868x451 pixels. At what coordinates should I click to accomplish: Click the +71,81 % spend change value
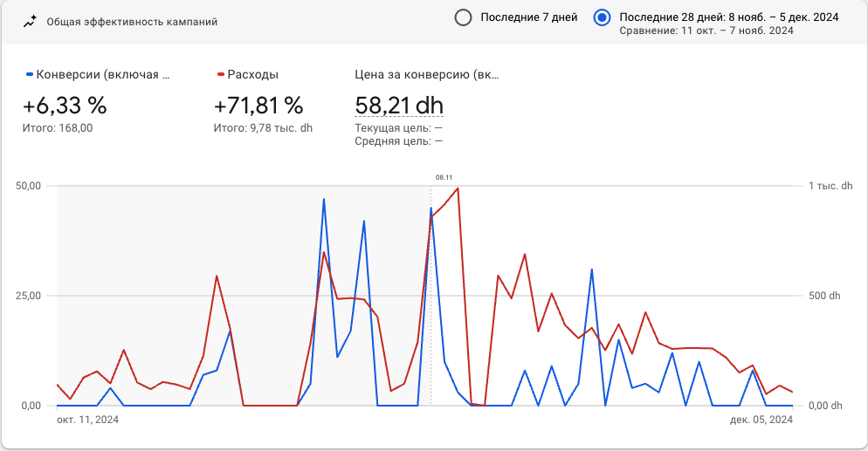(x=258, y=106)
